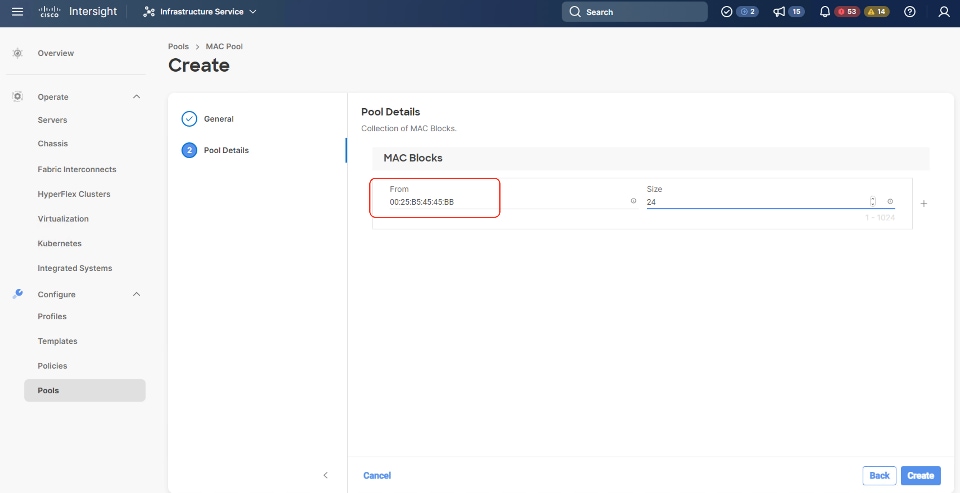The height and width of the screenshot is (493, 960).
Task: Open Integrated Systems in sidebar
Action: click(x=75, y=268)
